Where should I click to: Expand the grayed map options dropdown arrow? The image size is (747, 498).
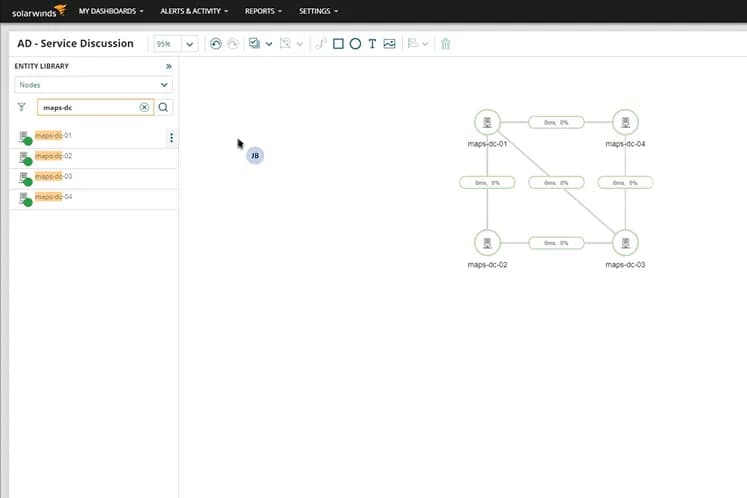coord(300,44)
